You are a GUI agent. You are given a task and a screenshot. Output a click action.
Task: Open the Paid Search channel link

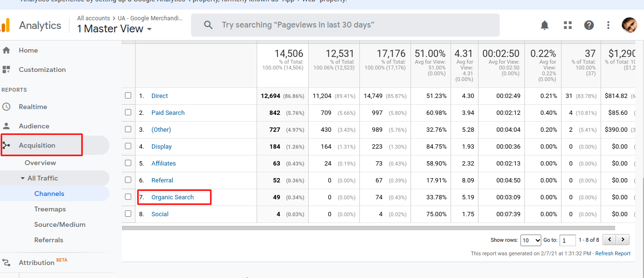pyautogui.click(x=168, y=112)
